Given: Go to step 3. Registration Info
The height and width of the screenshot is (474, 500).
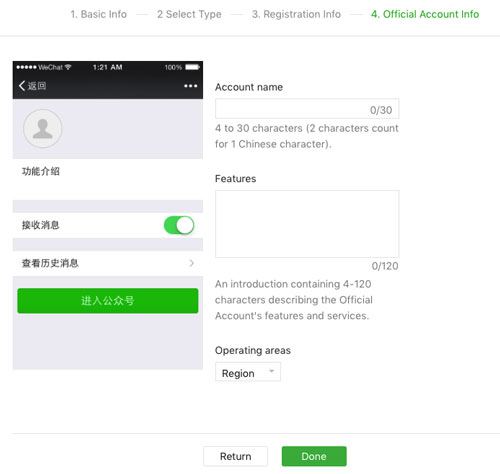Looking at the screenshot, I should (x=296, y=14).
